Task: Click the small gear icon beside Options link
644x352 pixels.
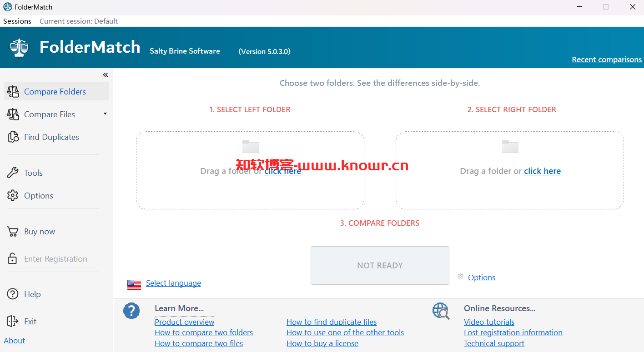Action: 460,277
